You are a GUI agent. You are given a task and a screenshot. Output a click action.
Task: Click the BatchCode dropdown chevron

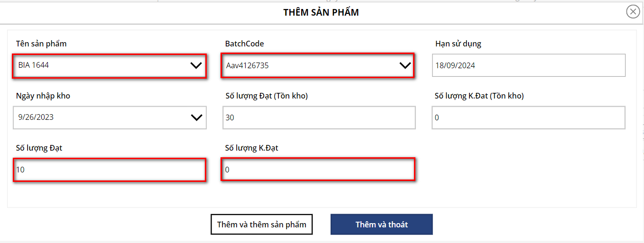click(x=405, y=66)
